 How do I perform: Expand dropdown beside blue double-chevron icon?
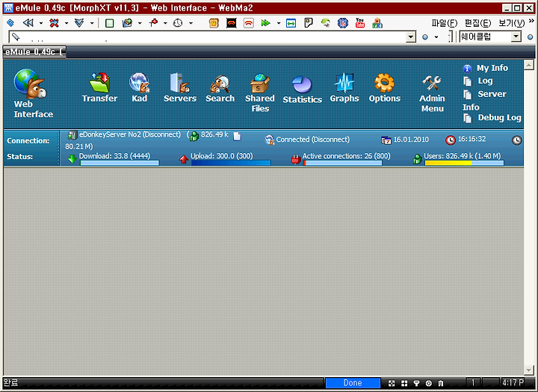click(x=92, y=23)
